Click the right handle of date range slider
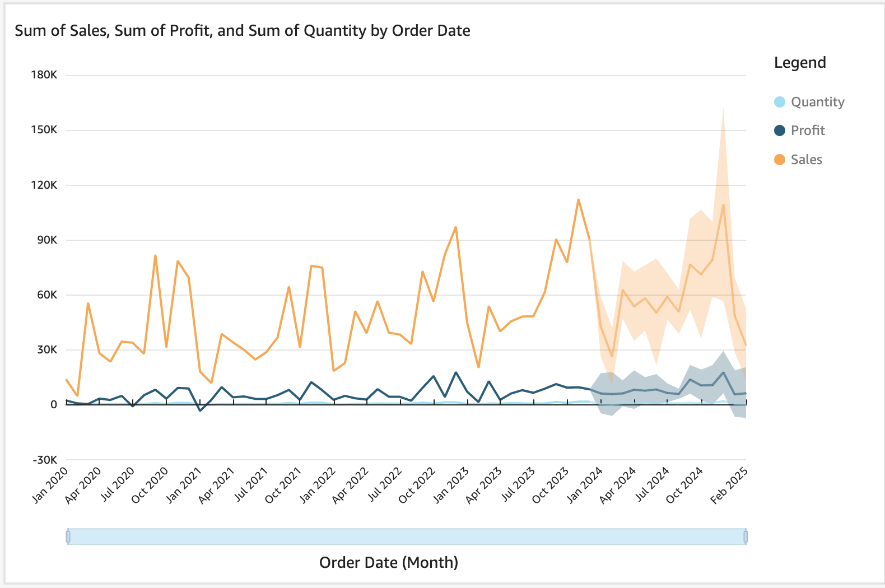Screen dimensions: 885x588 tap(746, 536)
